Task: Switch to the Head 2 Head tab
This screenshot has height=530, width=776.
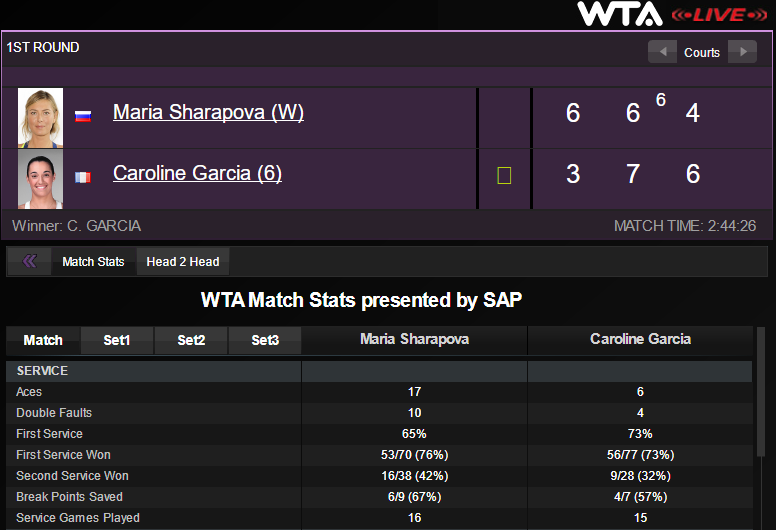Action: point(183,262)
